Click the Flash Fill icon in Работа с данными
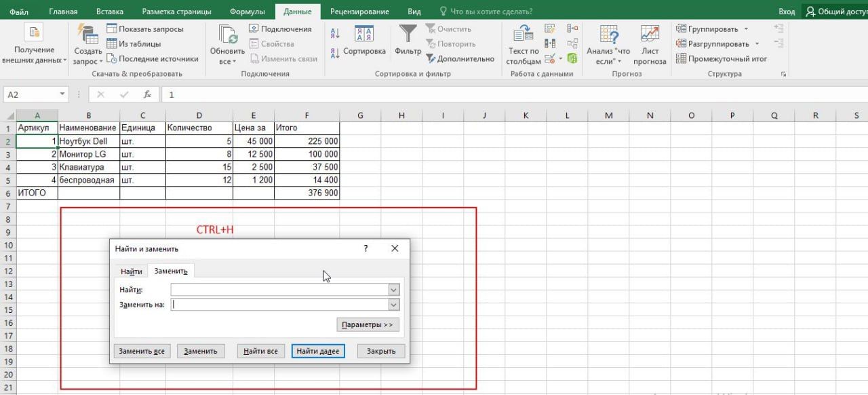The height and width of the screenshot is (395, 868). 550,29
